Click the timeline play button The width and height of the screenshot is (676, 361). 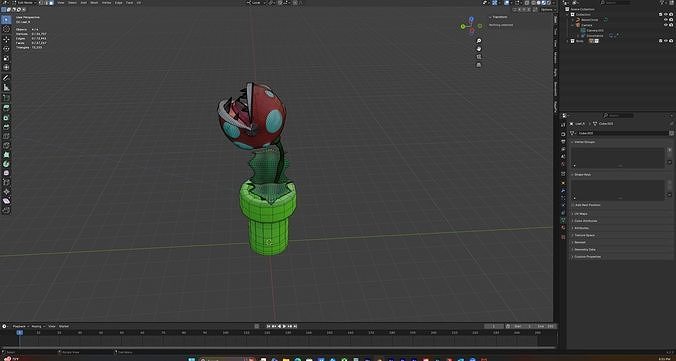tap(284, 326)
